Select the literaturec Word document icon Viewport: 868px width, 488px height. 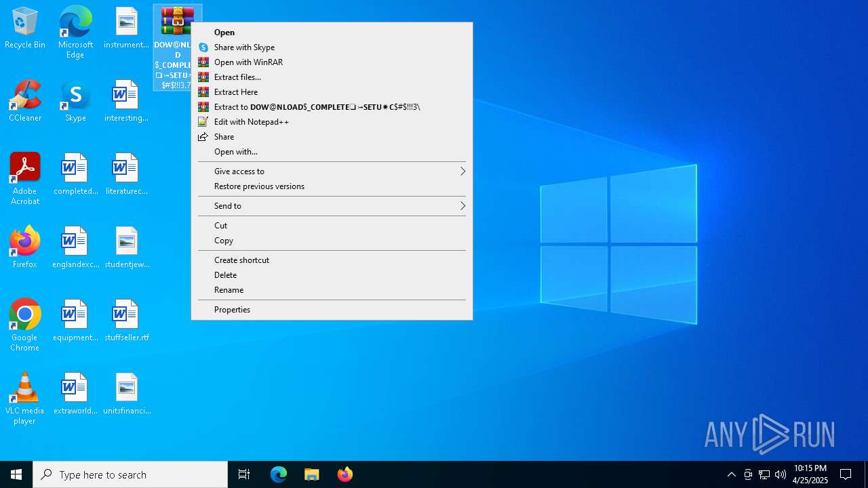pos(126,175)
